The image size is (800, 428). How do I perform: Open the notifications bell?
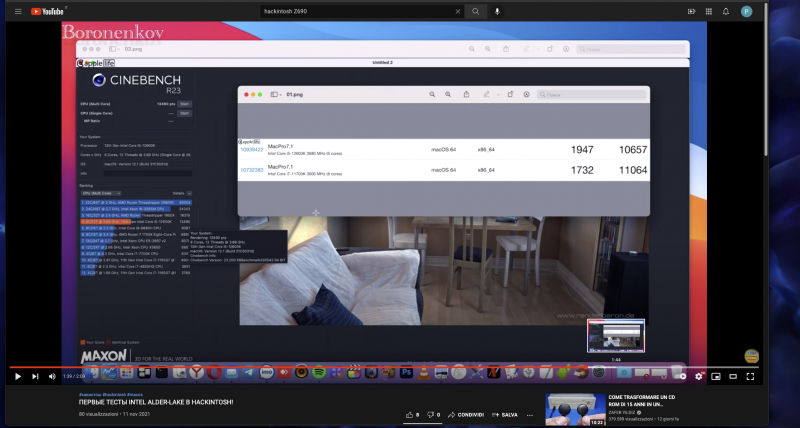pyautogui.click(x=726, y=11)
